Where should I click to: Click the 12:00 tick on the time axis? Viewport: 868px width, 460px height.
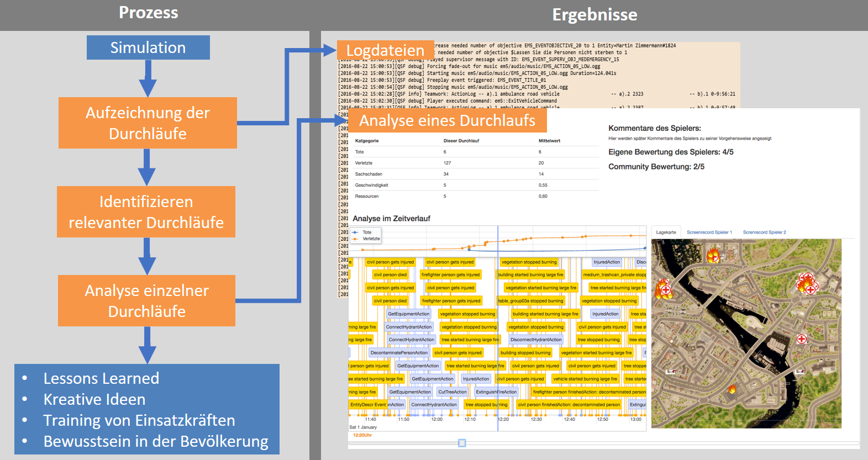[x=437, y=420]
